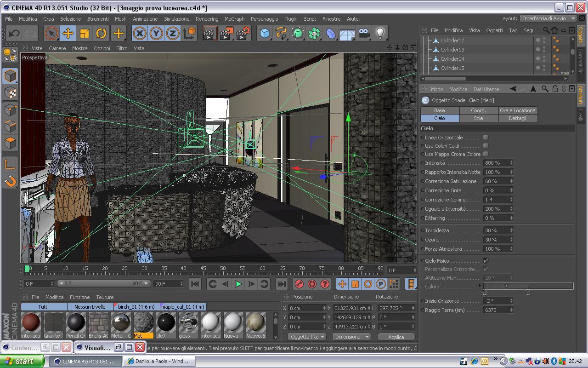
Task: Activate the Scale tool in top toolbar
Action: [85, 33]
